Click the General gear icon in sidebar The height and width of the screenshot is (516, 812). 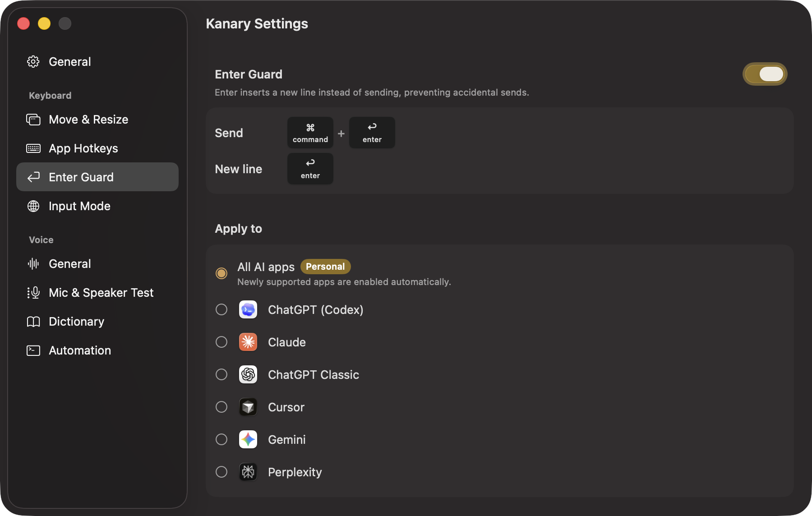[33, 62]
